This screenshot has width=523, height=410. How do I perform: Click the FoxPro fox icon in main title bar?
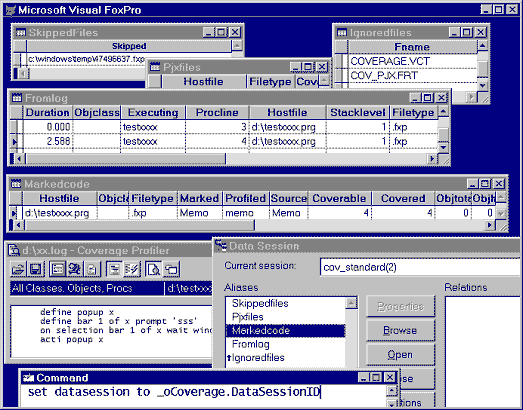11,10
